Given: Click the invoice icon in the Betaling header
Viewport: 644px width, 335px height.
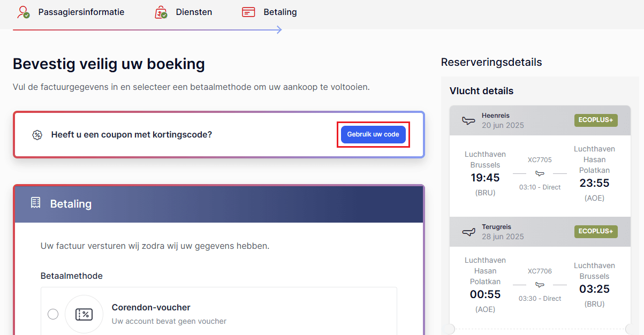Looking at the screenshot, I should click(x=35, y=203).
